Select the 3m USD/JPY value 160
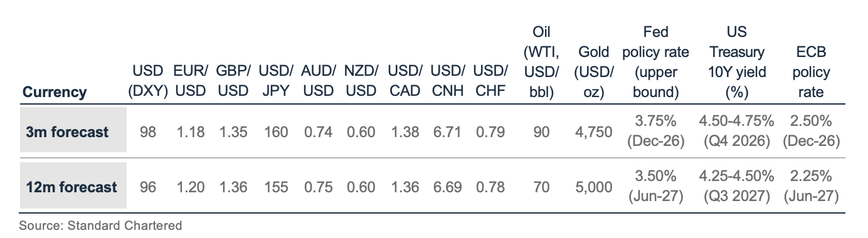The width and height of the screenshot is (868, 238). click(276, 132)
